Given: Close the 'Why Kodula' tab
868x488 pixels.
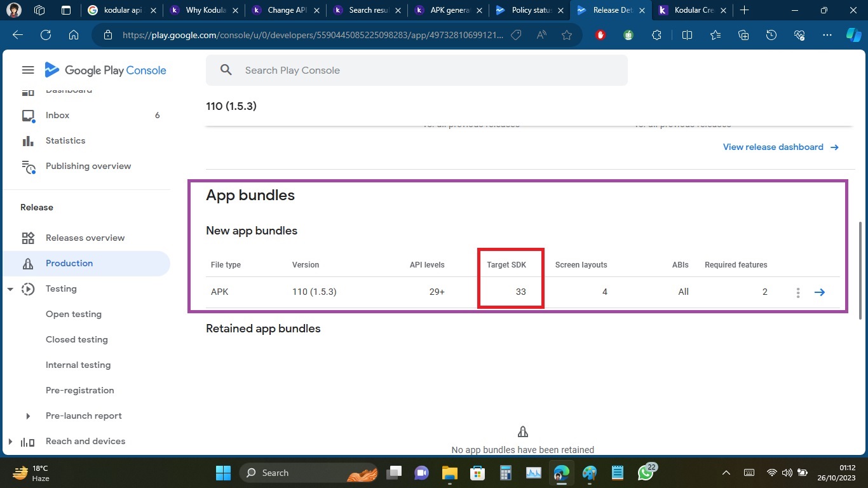Looking at the screenshot, I should click(235, 10).
